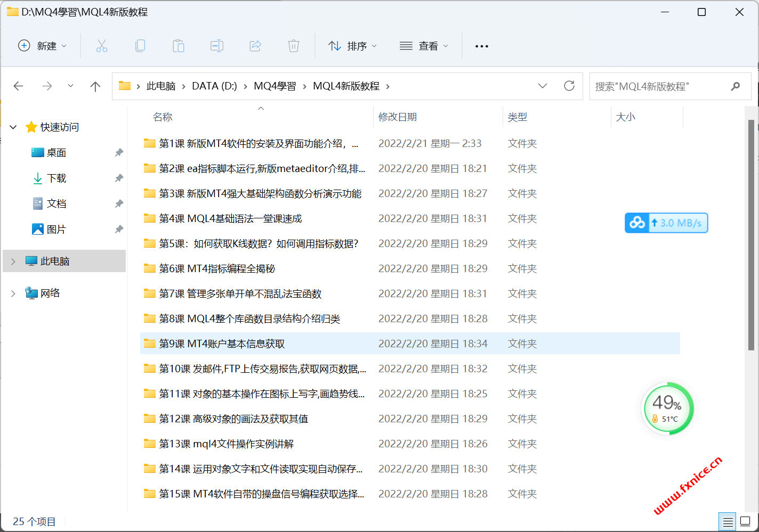The height and width of the screenshot is (532, 759).
Task: Click the Delete trash can icon
Action: [x=294, y=46]
